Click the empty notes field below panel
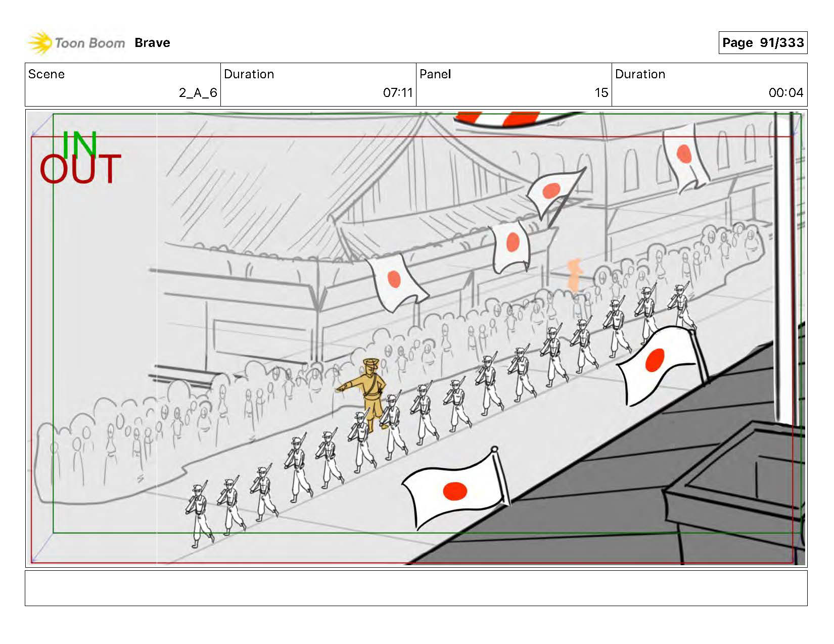The height and width of the screenshot is (644, 834). 416,588
